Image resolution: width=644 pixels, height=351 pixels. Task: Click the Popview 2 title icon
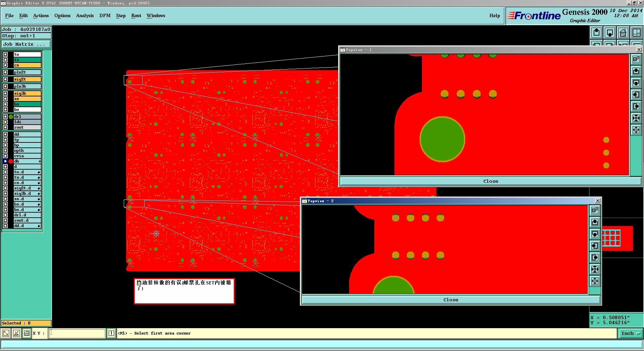(x=305, y=201)
